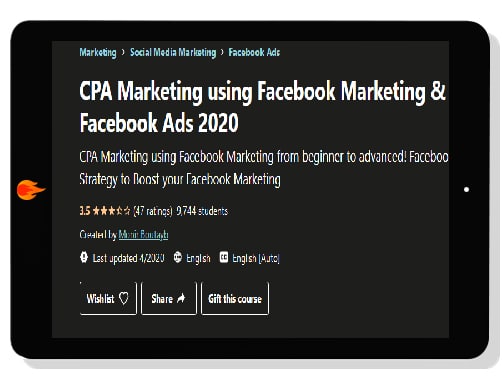Click the closed captions CC icon
The image size is (502, 381).
coord(224,257)
